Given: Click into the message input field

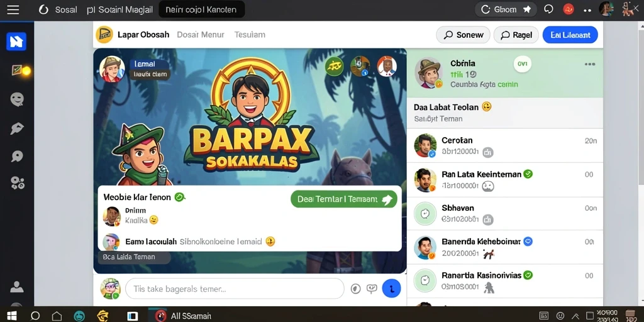Looking at the screenshot, I should (x=235, y=289).
